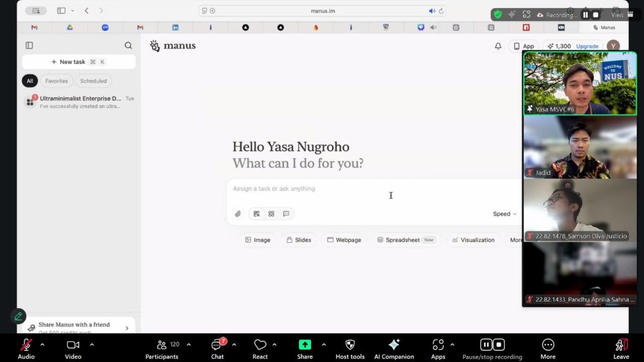Open the Y profile avatar menu
This screenshot has width=644, height=362.
pyautogui.click(x=612, y=46)
